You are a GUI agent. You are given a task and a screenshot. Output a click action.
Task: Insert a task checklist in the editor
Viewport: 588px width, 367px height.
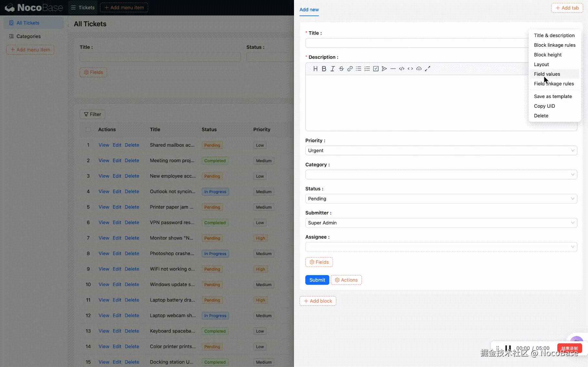coord(376,69)
